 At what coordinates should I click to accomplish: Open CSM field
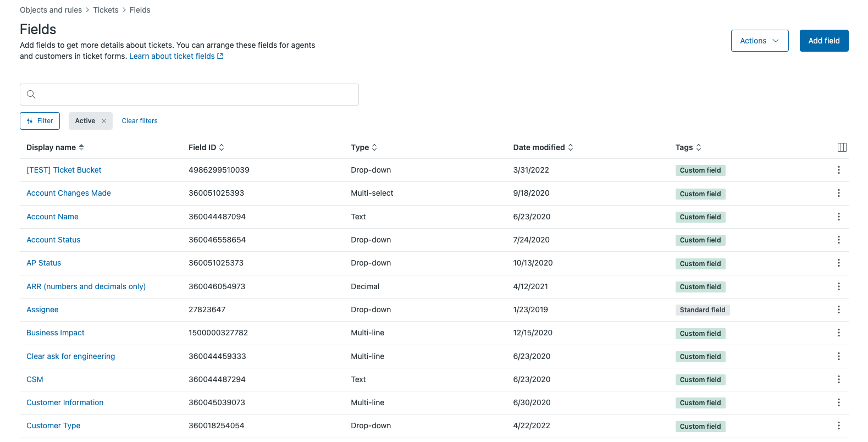(x=35, y=379)
